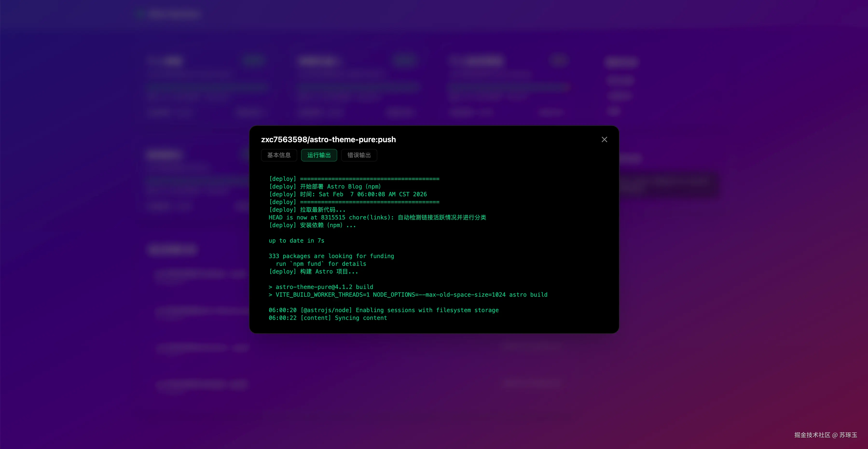The image size is (868, 449).
Task: Click the zxc7563598/astro-theme-pure:push dialog title
Action: (328, 140)
